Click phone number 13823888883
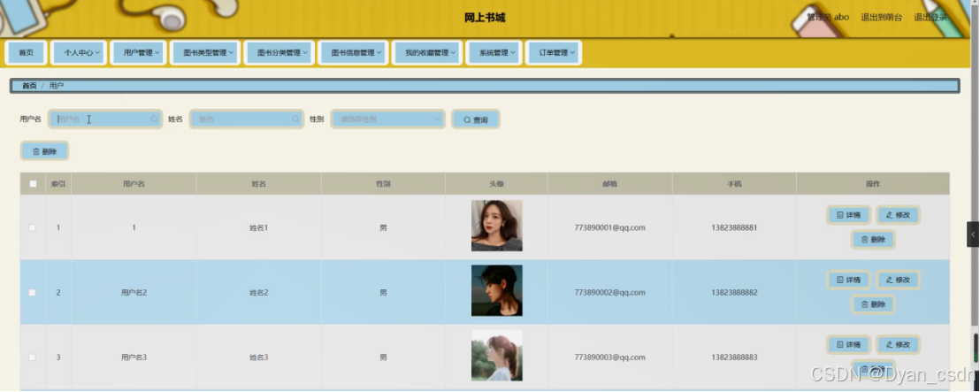 coord(734,357)
